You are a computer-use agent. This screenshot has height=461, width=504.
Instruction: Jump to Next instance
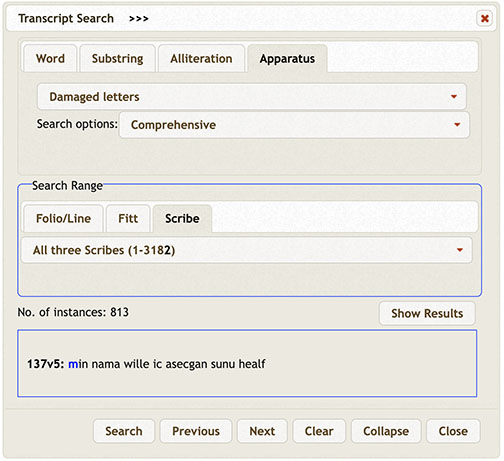click(x=262, y=431)
